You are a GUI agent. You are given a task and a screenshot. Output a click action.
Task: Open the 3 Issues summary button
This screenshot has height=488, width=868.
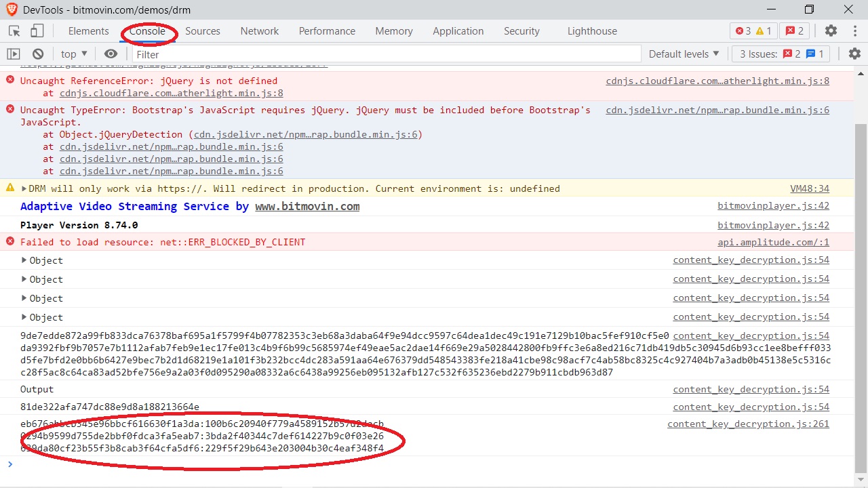pos(781,54)
